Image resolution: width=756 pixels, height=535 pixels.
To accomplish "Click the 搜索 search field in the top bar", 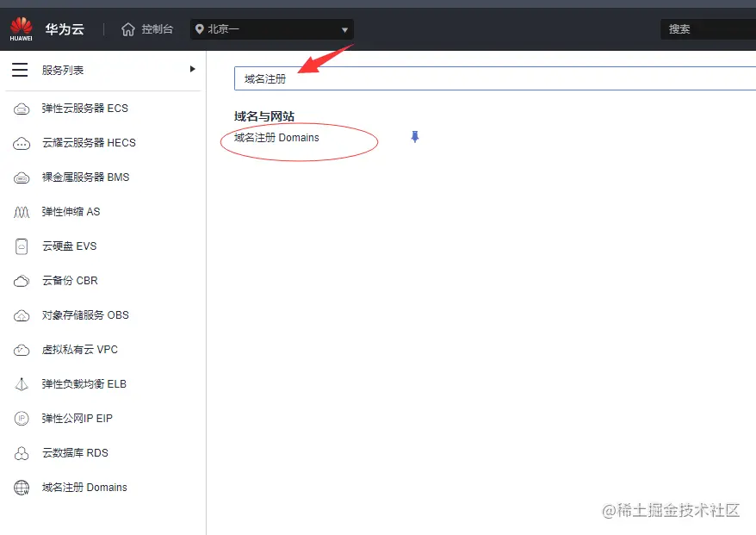I will (x=708, y=29).
